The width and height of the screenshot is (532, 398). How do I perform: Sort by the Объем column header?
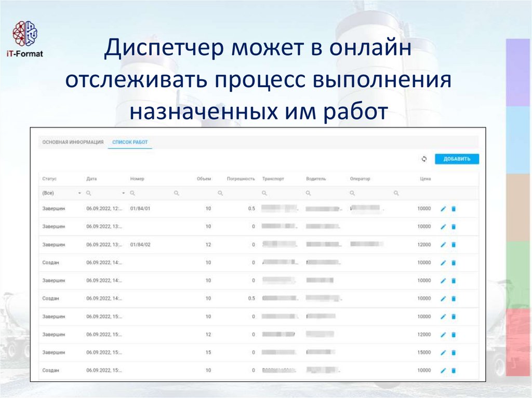(x=204, y=179)
